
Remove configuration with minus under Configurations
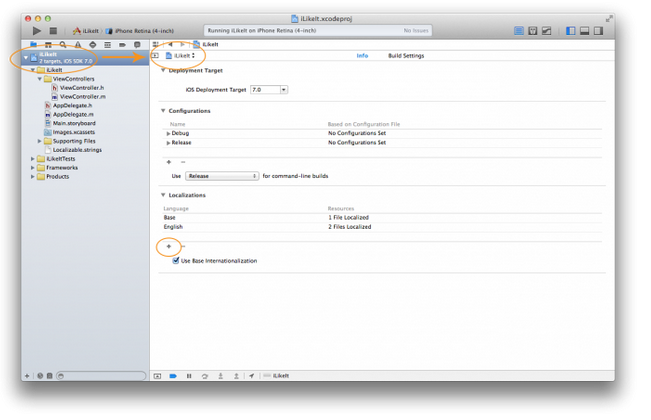[x=183, y=162]
